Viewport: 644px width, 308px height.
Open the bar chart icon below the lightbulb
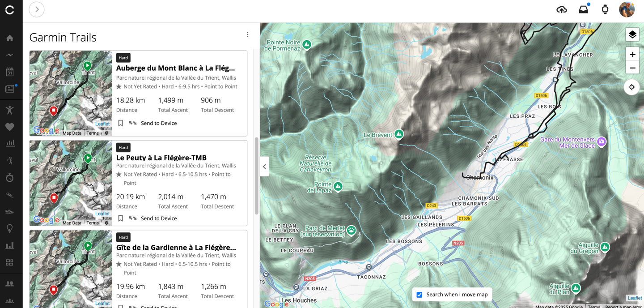tap(10, 246)
